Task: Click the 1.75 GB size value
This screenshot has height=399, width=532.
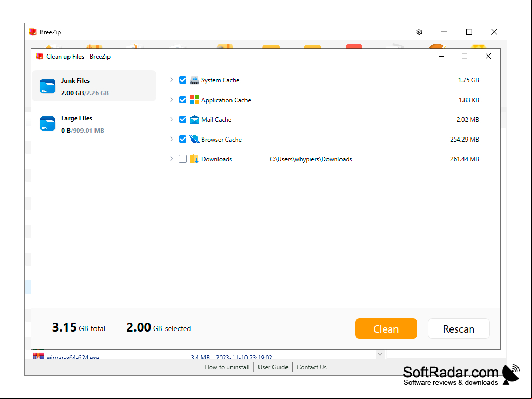Action: (468, 80)
